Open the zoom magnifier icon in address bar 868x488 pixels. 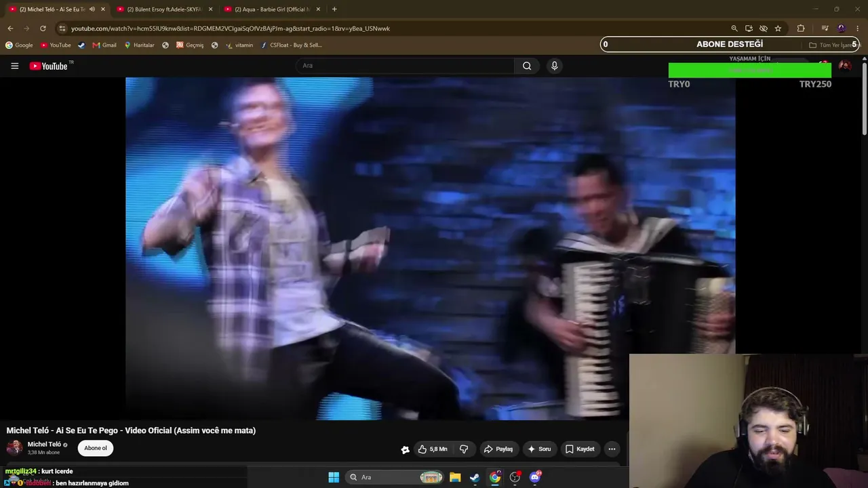[734, 28]
